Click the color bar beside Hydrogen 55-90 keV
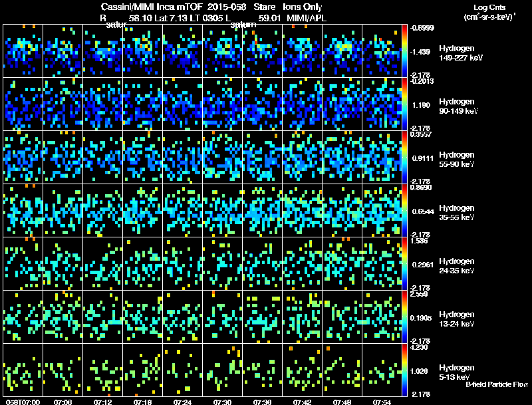Image resolution: width=532 pixels, height=405 pixels. (404, 157)
